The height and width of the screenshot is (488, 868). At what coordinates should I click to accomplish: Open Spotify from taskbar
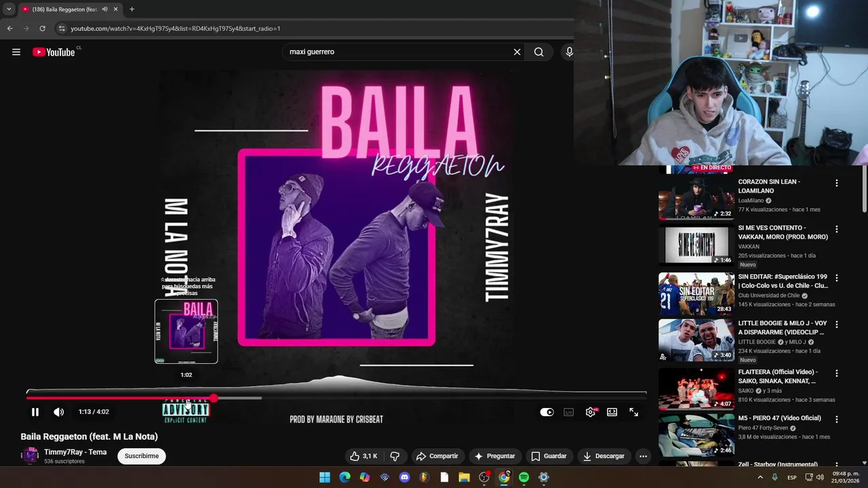coord(524,477)
